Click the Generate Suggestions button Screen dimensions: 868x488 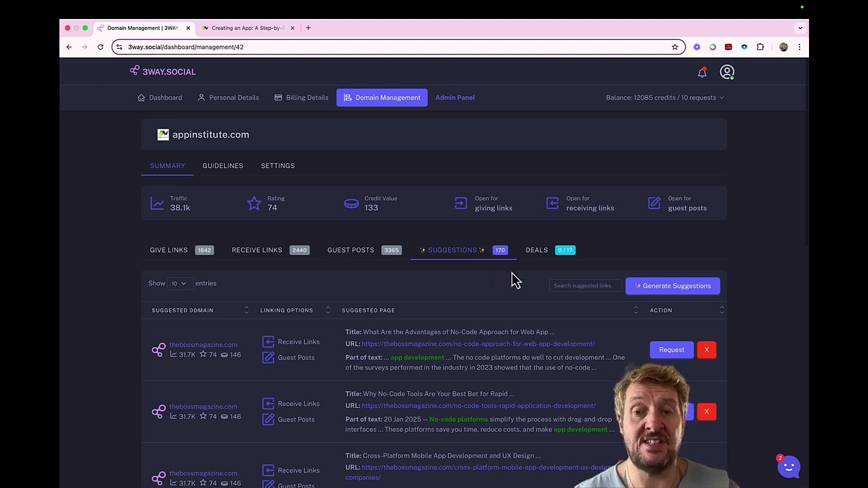click(673, 286)
